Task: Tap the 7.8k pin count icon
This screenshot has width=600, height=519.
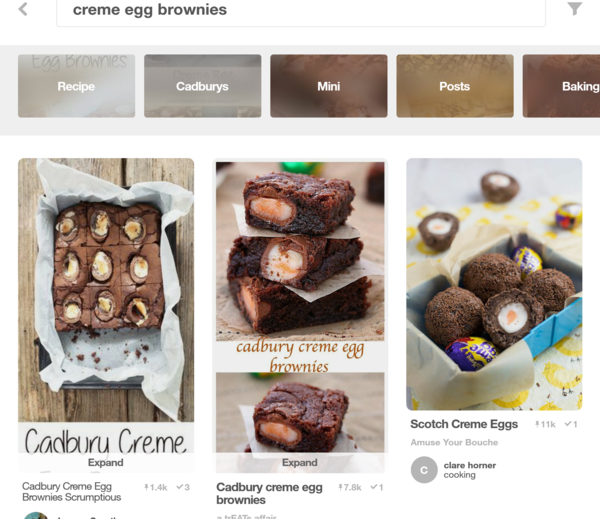Action: point(341,487)
